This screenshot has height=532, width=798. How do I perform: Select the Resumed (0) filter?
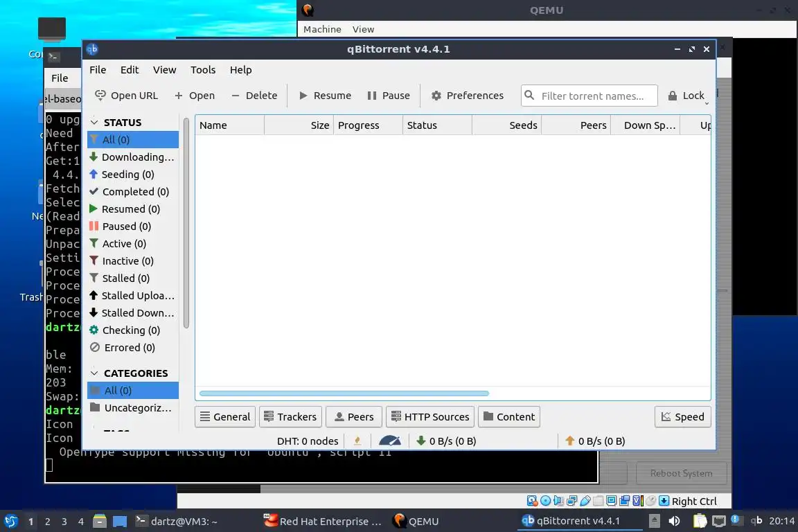tap(133, 209)
